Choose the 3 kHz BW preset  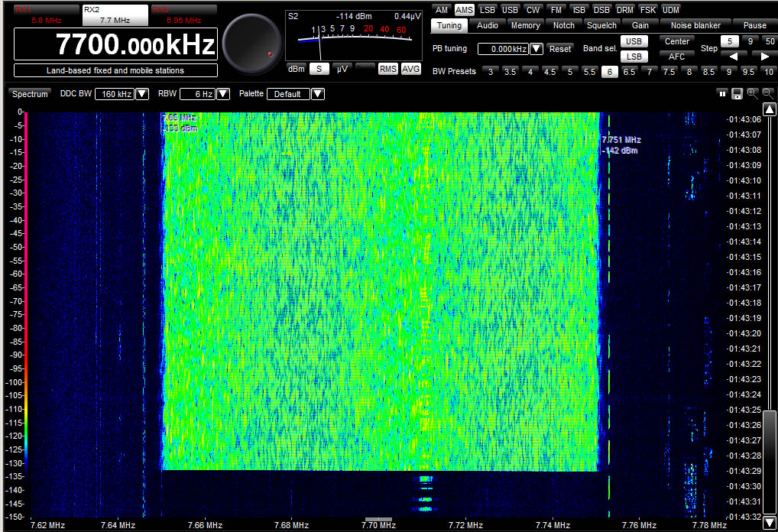(490, 71)
